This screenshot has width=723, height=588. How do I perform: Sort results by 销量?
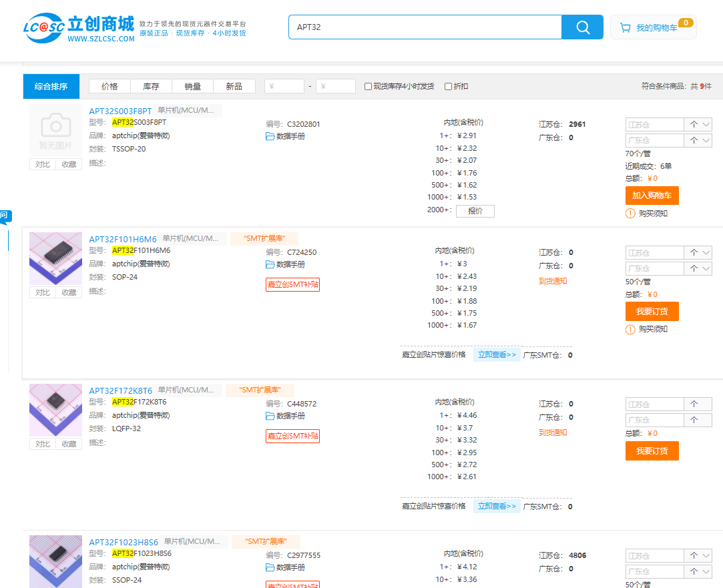(193, 86)
